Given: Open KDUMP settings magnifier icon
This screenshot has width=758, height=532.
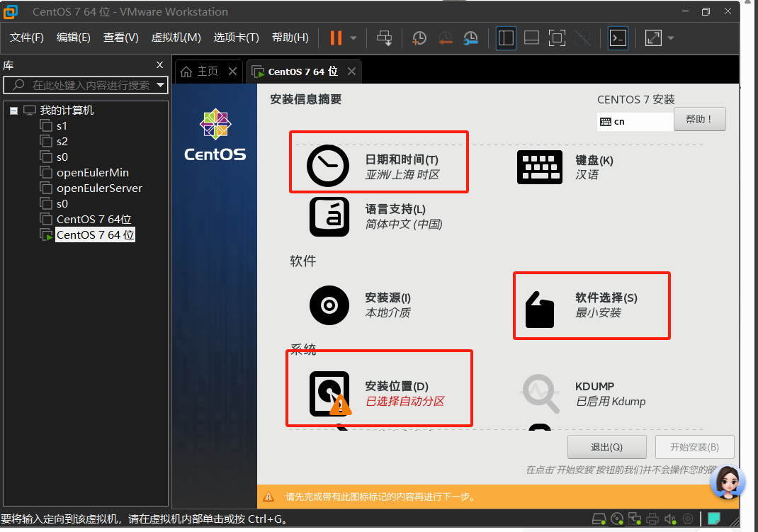Looking at the screenshot, I should 540,393.
